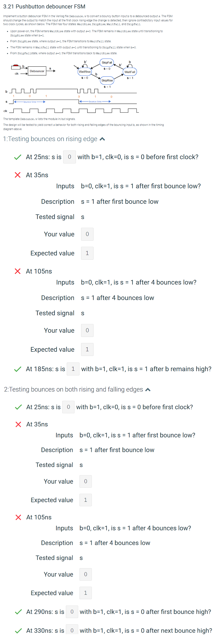The height and width of the screenshot is (644, 220).
Task: Click the SkipFall state bubble in diagram
Action: pyautogui.click(x=107, y=62)
